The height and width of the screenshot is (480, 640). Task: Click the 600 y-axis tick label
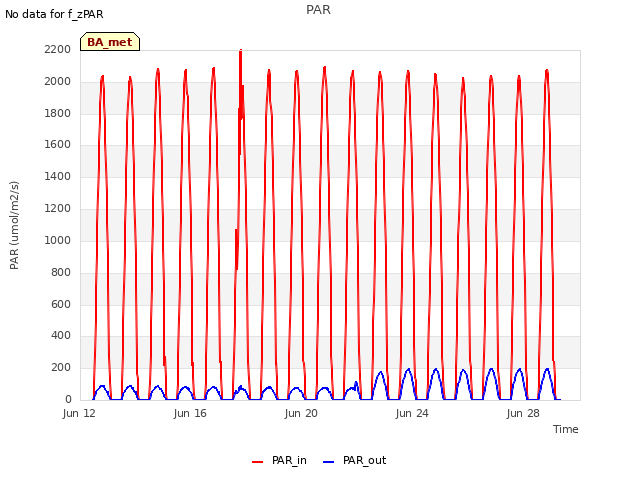pyautogui.click(x=61, y=304)
